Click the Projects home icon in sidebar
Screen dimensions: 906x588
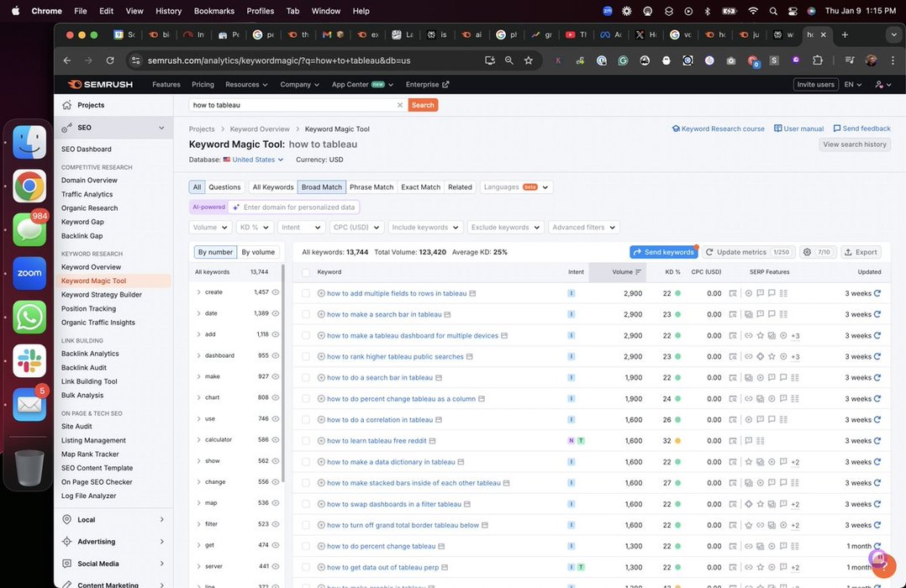(67, 105)
